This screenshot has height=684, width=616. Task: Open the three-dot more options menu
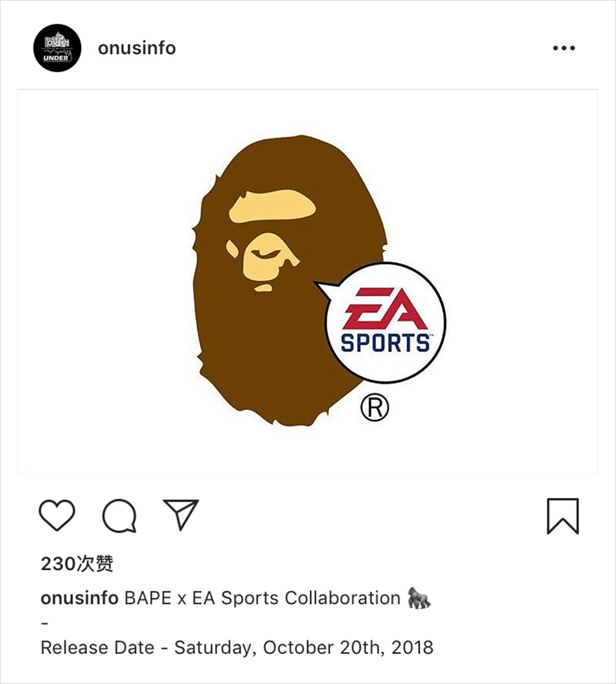(x=564, y=48)
